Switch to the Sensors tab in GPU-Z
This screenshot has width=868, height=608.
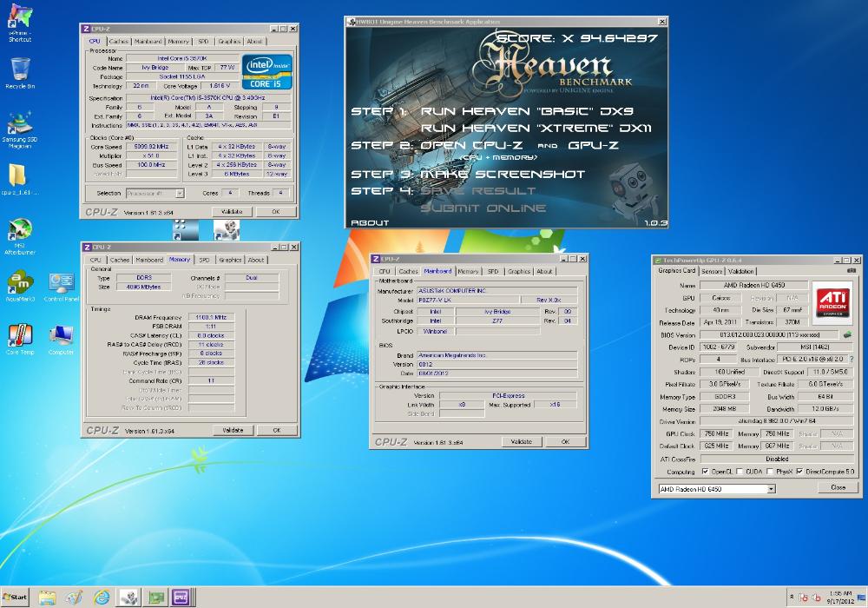click(x=712, y=271)
